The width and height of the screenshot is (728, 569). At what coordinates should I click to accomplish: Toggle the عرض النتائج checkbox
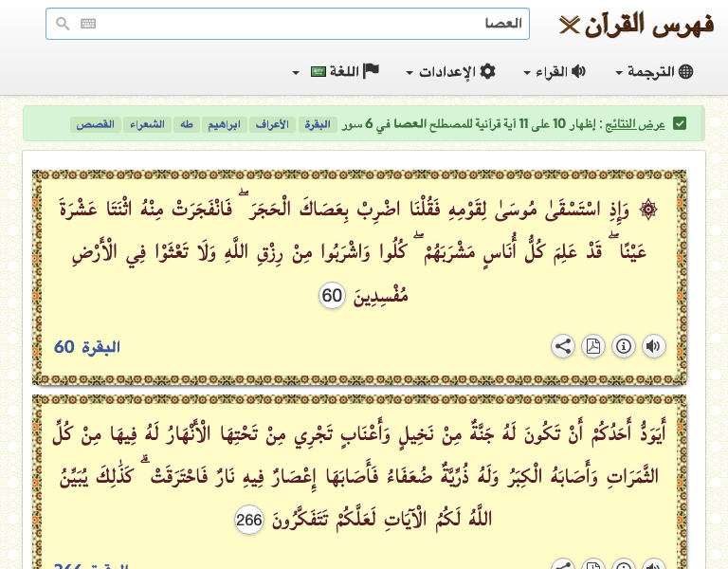[680, 124]
